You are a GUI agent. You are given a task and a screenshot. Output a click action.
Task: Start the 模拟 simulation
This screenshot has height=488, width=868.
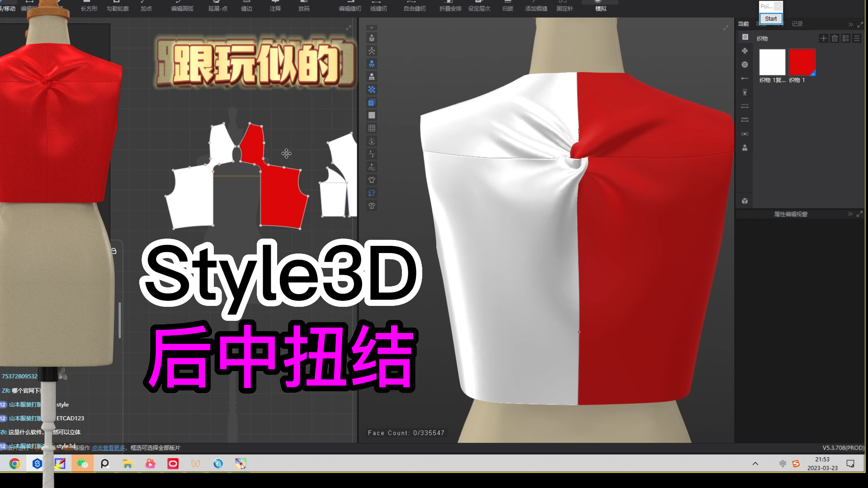pyautogui.click(x=600, y=6)
